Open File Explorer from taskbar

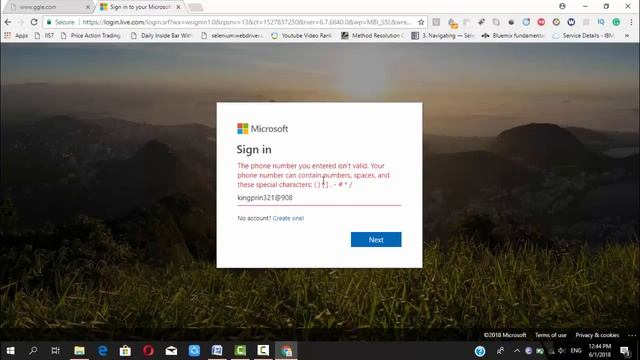click(x=79, y=351)
